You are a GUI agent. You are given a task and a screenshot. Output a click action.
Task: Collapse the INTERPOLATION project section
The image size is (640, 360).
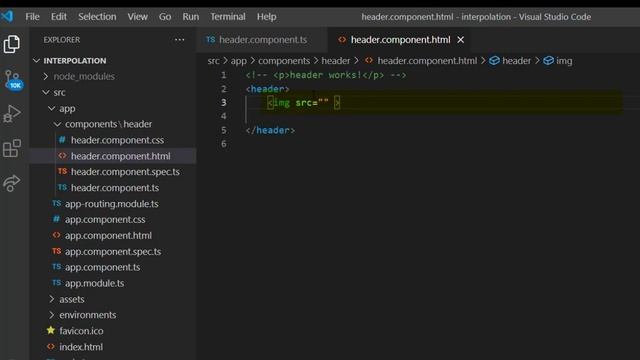[75, 61]
